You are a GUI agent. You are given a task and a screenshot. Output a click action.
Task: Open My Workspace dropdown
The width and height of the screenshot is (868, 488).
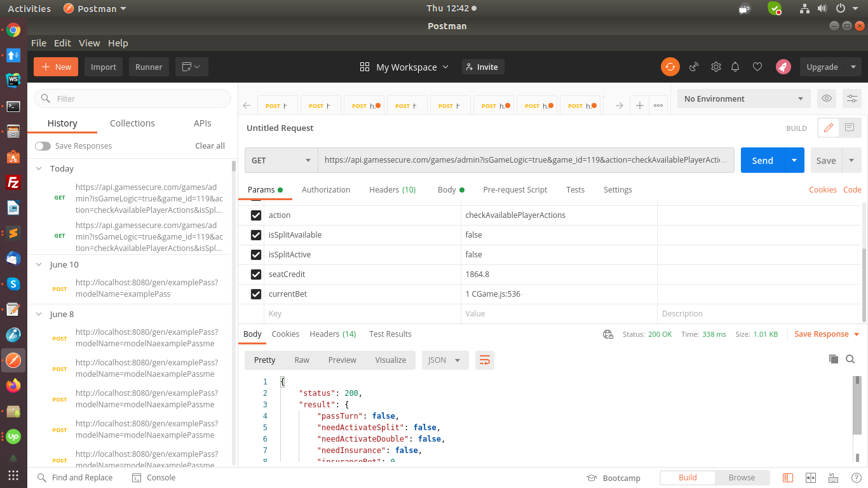pos(404,67)
